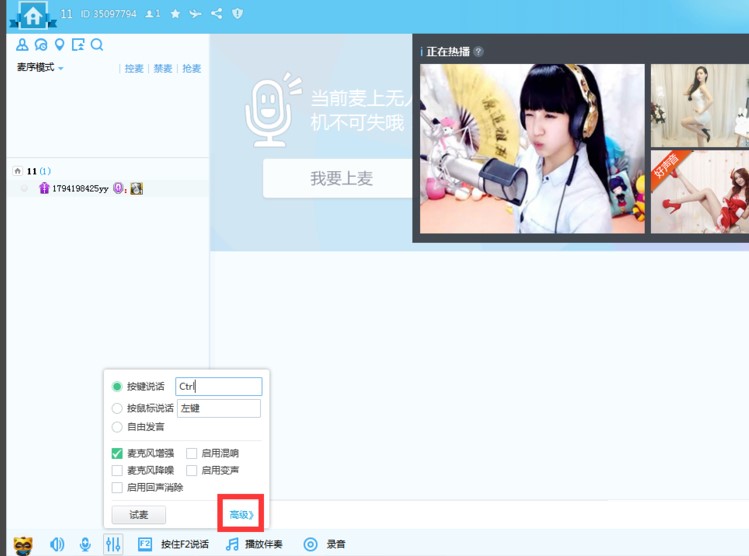The image size is (749, 556).
Task: Click the 试麦 button
Action: (138, 514)
